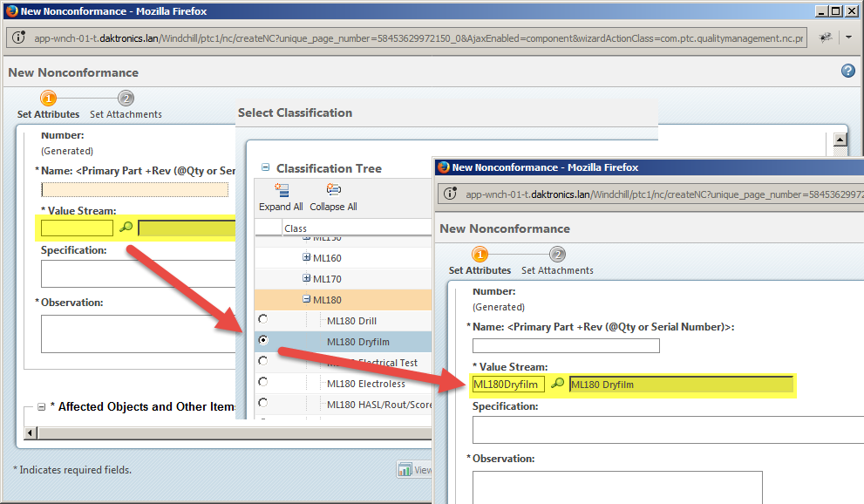Viewport: 864px width, 504px height.
Task: Click the front window URL address bar
Action: (x=651, y=194)
